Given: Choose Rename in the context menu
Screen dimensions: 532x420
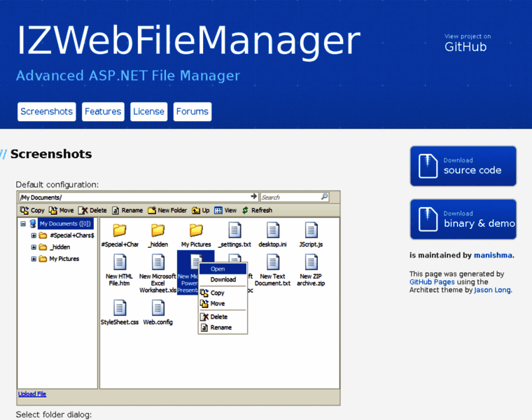Looking at the screenshot, I should pos(223,328).
